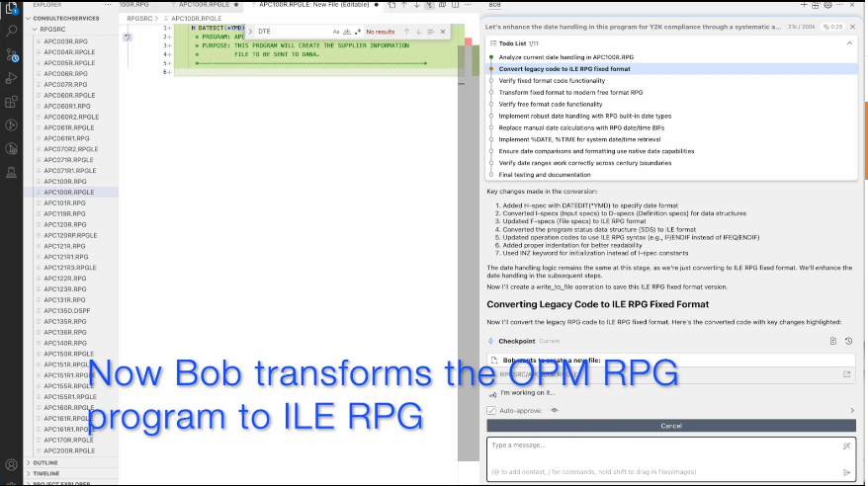The width and height of the screenshot is (868, 486).
Task: Close the task header banner
Action: click(x=852, y=27)
